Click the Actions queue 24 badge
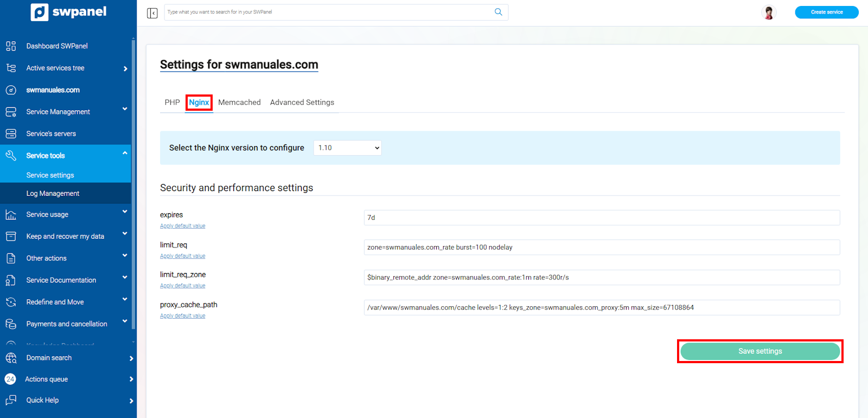868x418 pixels. (x=10, y=379)
